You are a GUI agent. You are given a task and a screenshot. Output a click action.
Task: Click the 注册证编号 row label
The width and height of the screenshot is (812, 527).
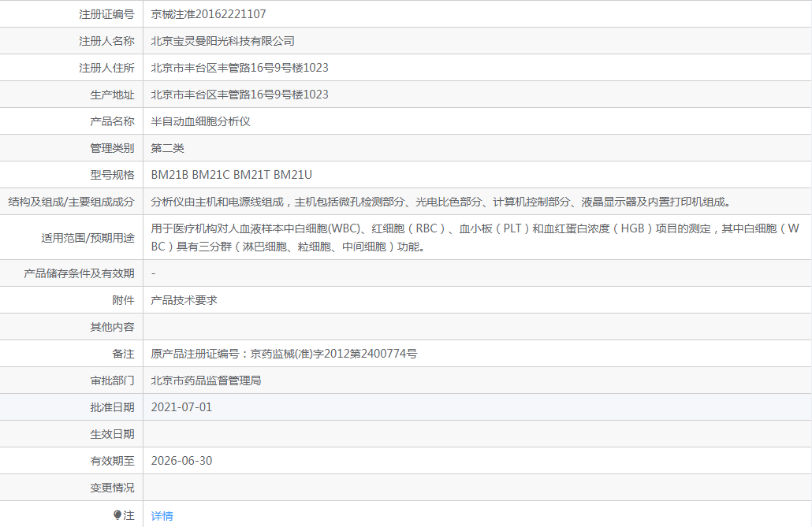pos(106,14)
